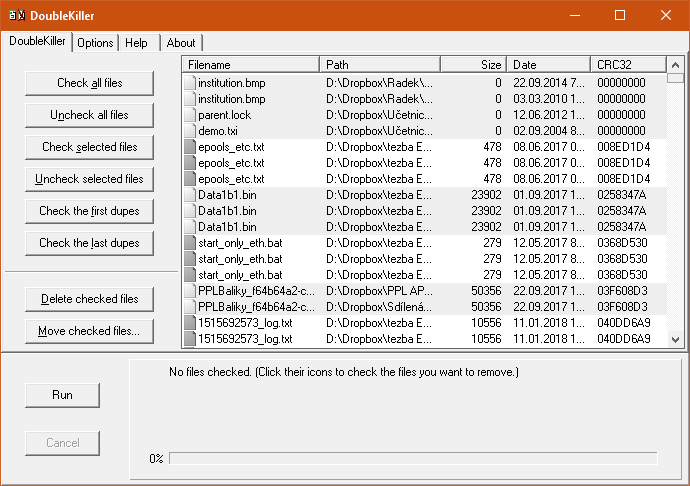
Task: Click file icon of first epools_etc.txt row
Action: [x=190, y=147]
